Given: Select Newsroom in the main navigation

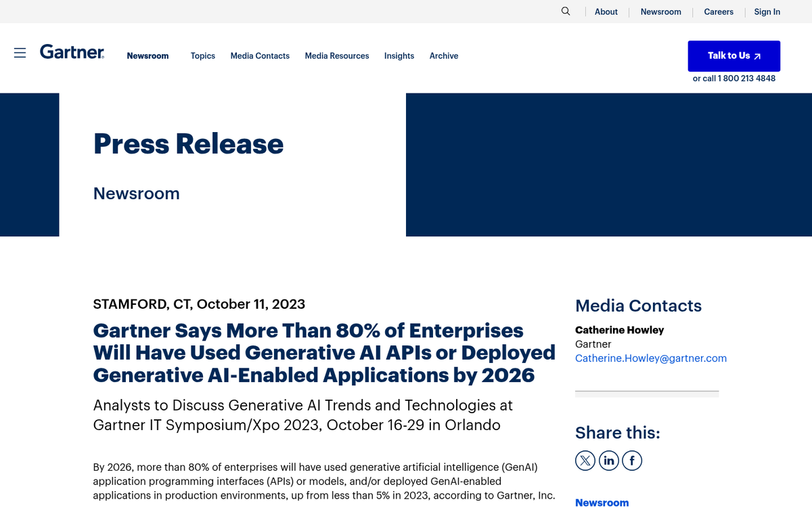Looking at the screenshot, I should click(x=148, y=56).
